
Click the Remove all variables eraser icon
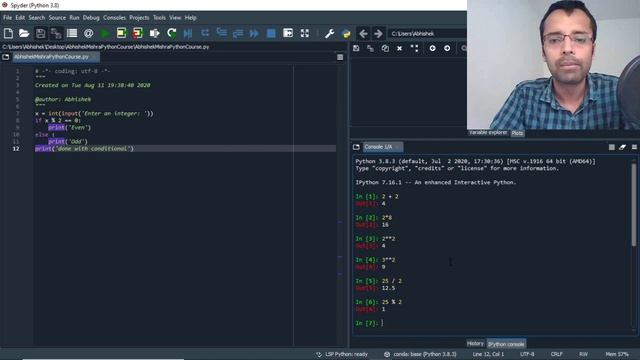point(622,147)
